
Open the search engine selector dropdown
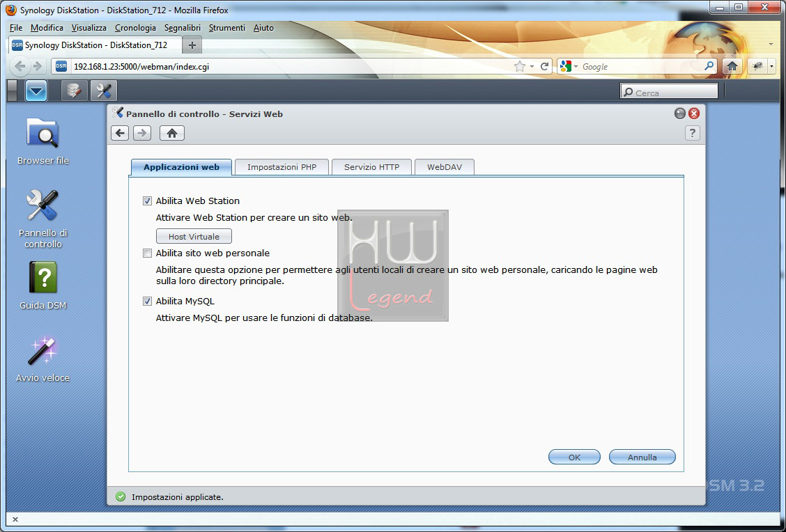569,66
